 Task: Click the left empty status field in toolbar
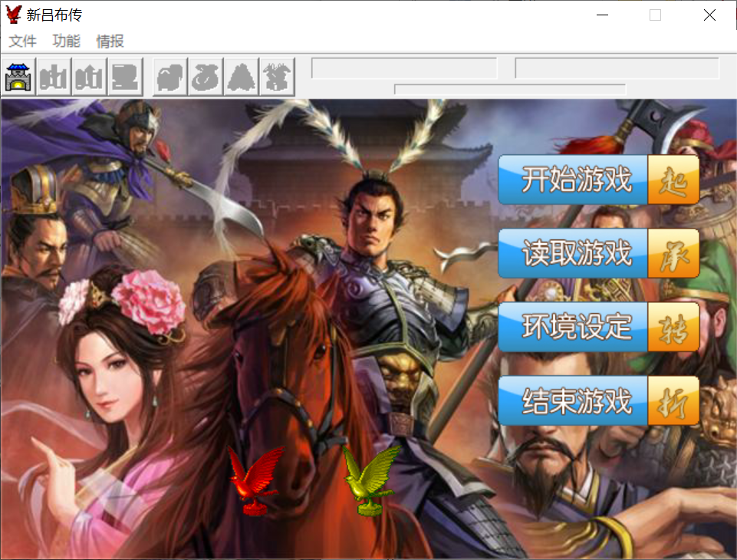404,68
